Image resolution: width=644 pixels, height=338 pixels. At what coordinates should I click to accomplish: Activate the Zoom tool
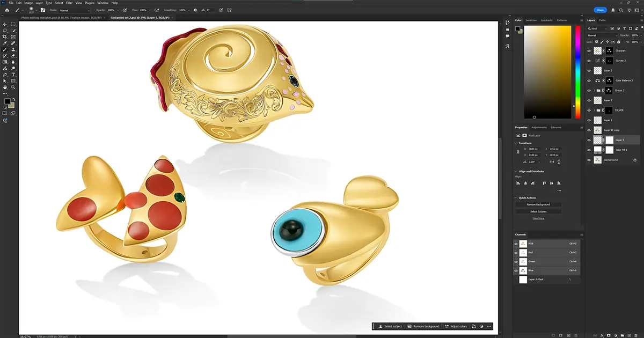(13, 87)
